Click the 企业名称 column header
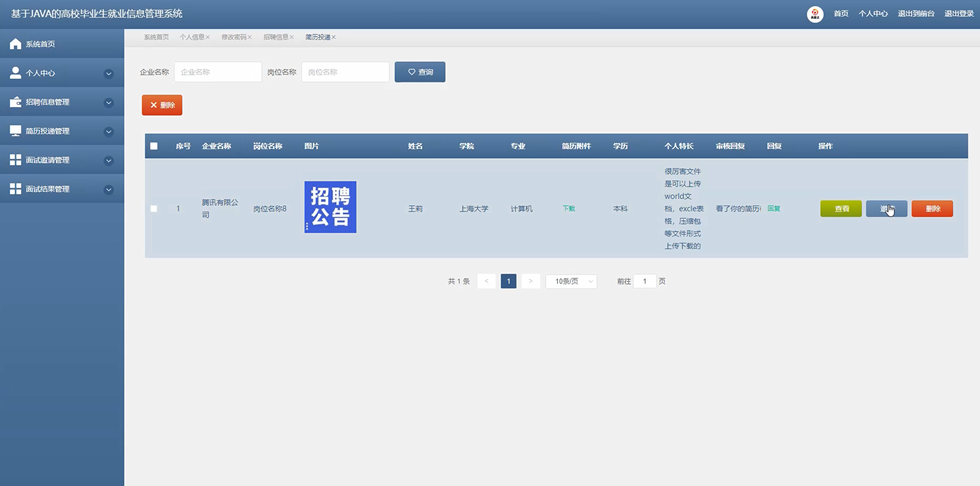The width and height of the screenshot is (980, 486). click(216, 146)
